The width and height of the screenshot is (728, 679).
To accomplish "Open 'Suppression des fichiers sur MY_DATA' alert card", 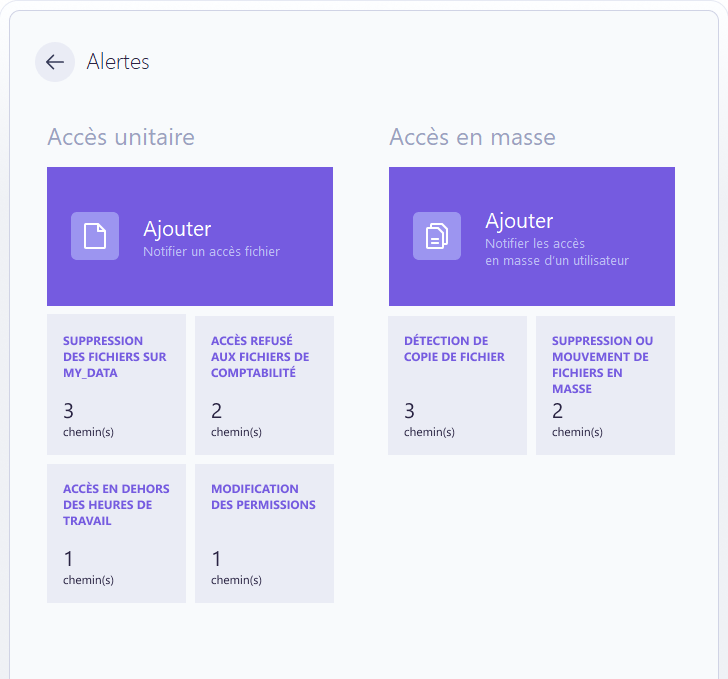I will 117,385.
